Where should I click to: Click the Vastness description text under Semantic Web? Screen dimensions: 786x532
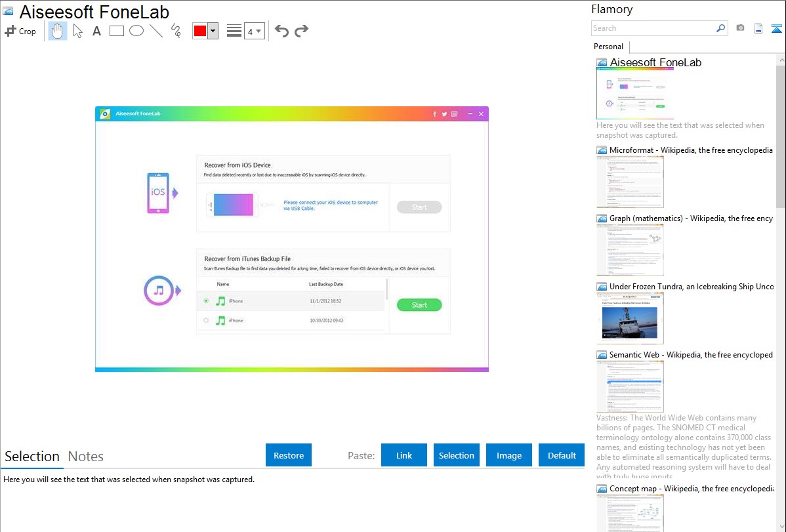click(x=684, y=447)
